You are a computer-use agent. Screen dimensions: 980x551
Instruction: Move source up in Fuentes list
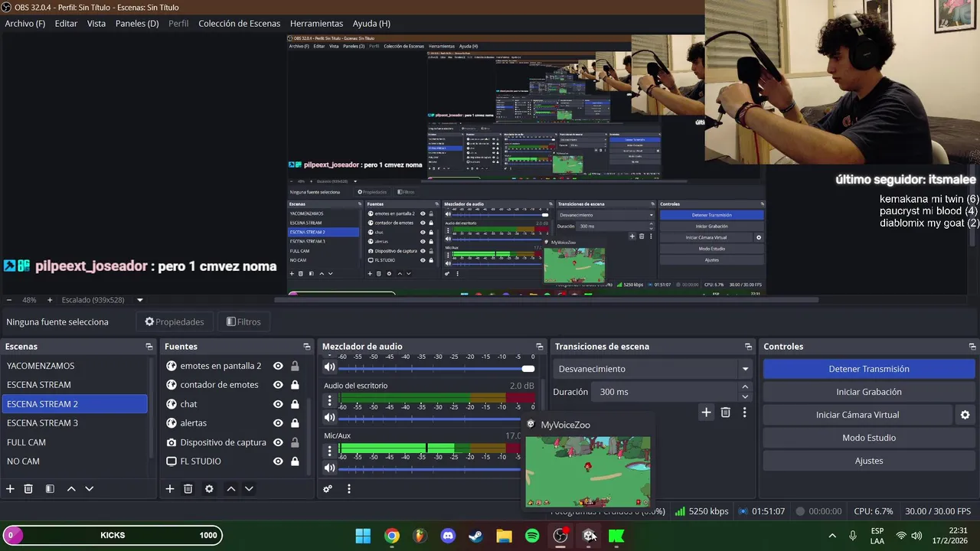click(x=230, y=488)
